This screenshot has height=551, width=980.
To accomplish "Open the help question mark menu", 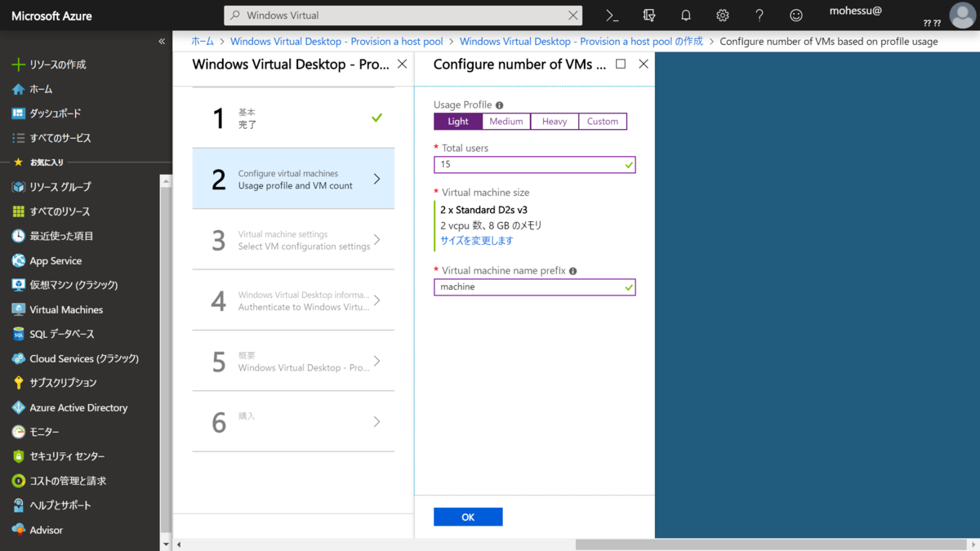I will coord(759,16).
